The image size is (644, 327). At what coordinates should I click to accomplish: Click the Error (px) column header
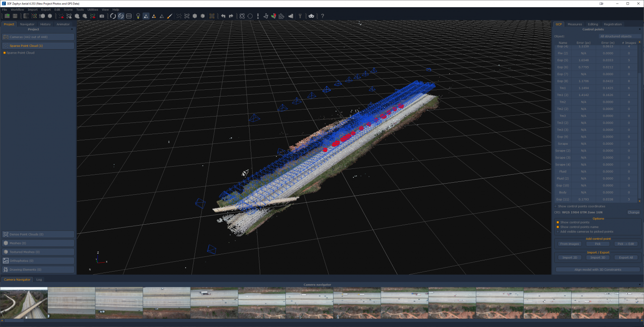pyautogui.click(x=584, y=43)
